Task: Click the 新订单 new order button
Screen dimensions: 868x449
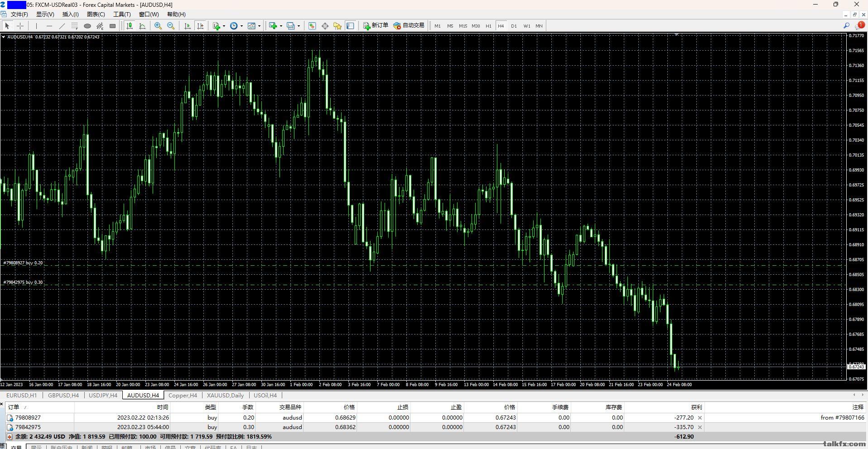Action: [376, 26]
